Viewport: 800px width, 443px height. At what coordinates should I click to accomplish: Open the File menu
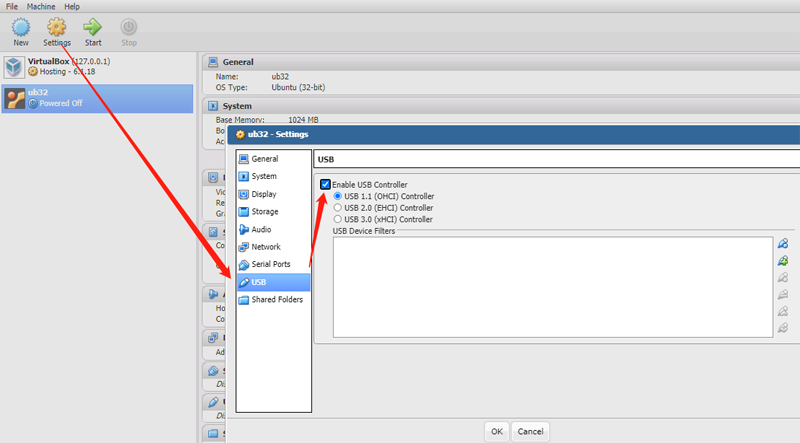(12, 7)
